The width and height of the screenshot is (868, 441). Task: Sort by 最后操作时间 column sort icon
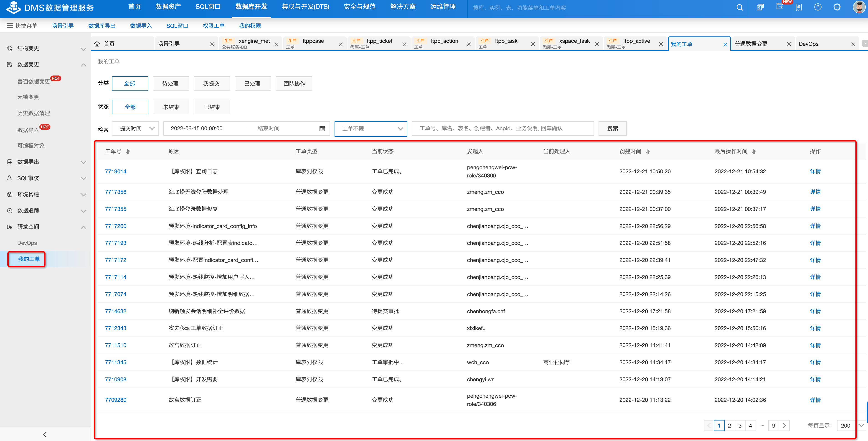[x=754, y=152]
